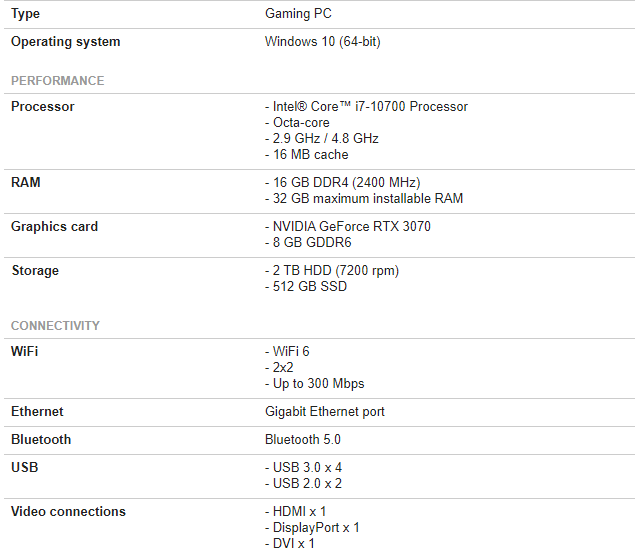The height and width of the screenshot is (556, 635).
Task: Click the Processor row label
Action: click(43, 107)
